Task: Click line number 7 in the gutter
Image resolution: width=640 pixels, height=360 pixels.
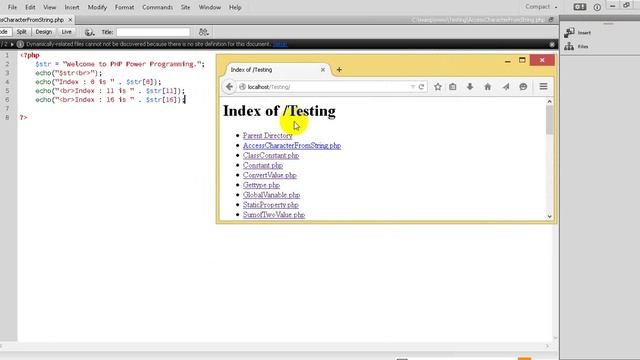Action: point(7,109)
